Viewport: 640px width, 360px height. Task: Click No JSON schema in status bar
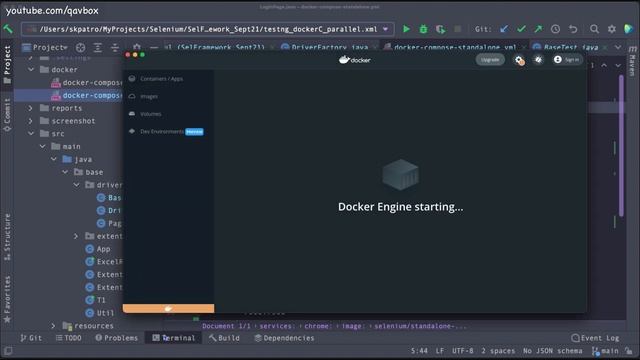[x=553, y=351]
